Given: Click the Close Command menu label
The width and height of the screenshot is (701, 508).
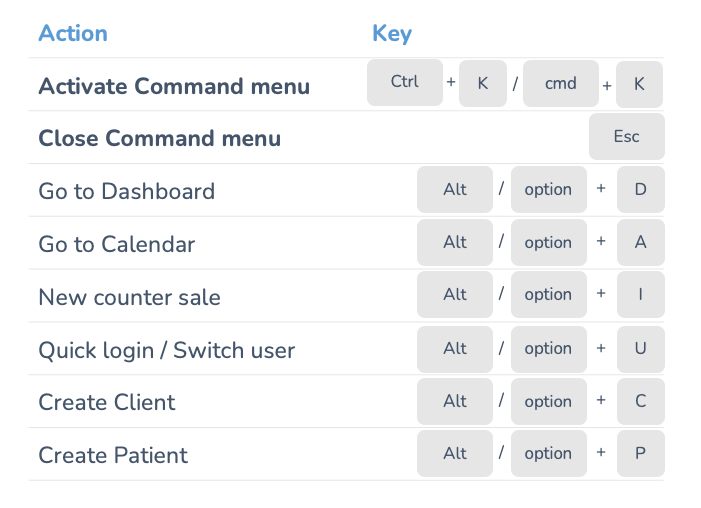Looking at the screenshot, I should pos(159,138).
